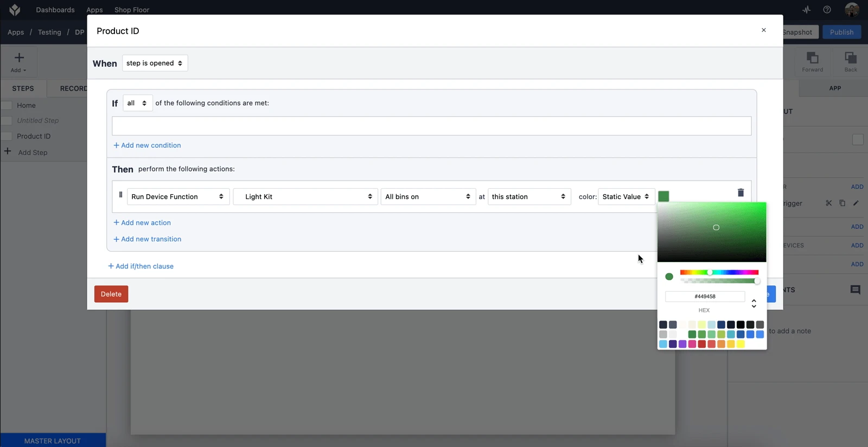Grab the drag handle of the action row
This screenshot has height=447, width=868.
(120, 194)
